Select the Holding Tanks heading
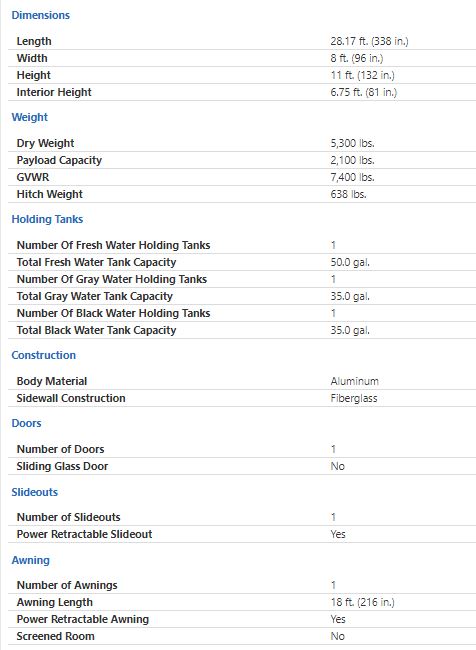 47,219
